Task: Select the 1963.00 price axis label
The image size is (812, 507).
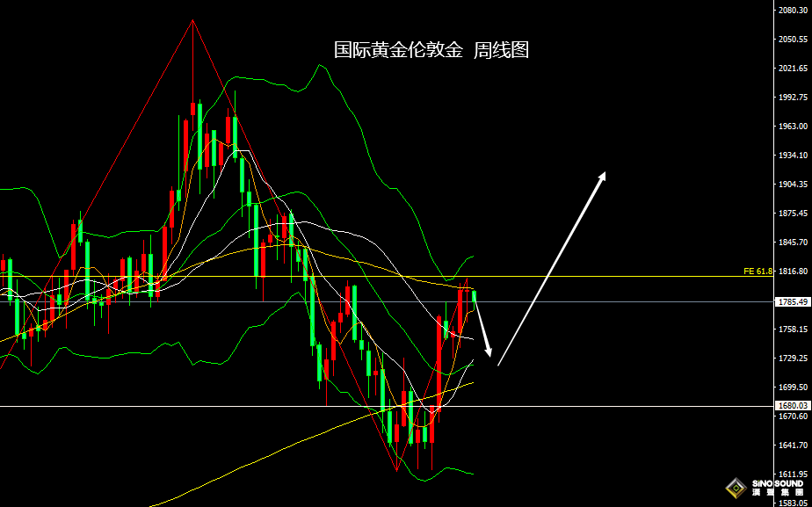Action: click(x=794, y=126)
